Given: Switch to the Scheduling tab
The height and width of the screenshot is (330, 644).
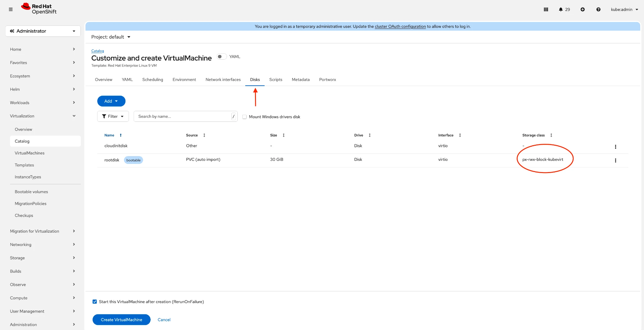Looking at the screenshot, I should click(x=153, y=80).
